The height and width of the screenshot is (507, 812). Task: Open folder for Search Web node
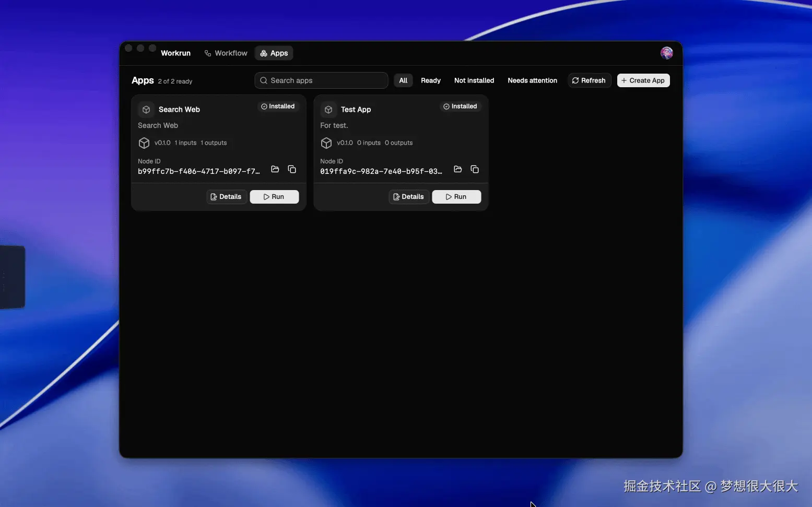275,169
